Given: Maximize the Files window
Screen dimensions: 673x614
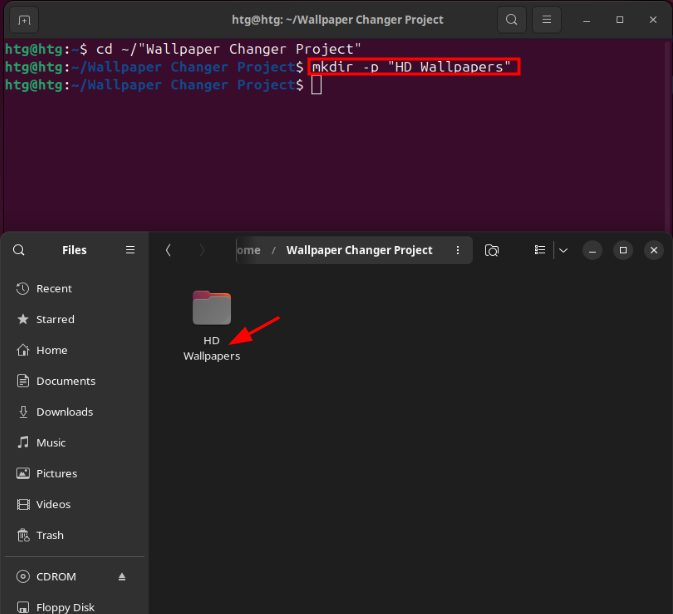Looking at the screenshot, I should pyautogui.click(x=623, y=250).
